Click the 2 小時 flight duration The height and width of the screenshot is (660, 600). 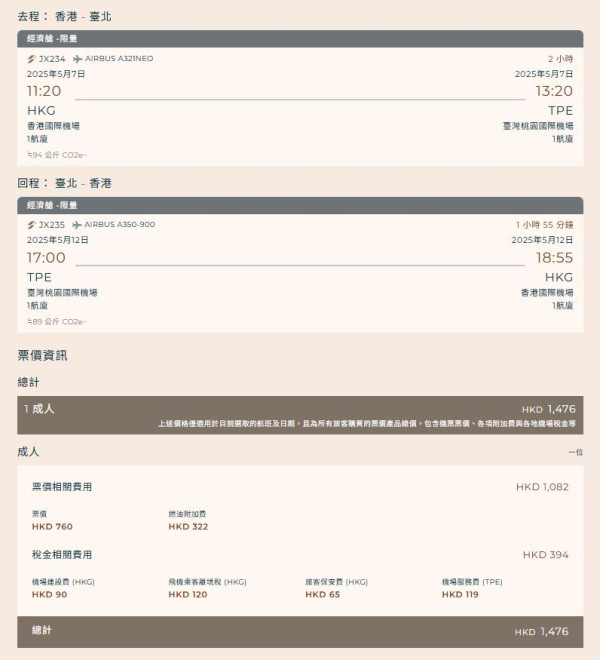pyautogui.click(x=560, y=59)
